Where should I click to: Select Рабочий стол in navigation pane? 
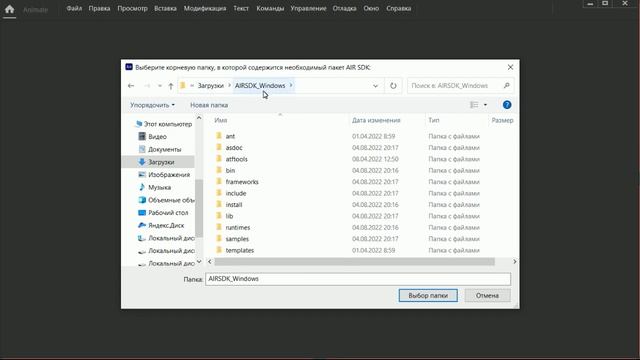pos(163,213)
